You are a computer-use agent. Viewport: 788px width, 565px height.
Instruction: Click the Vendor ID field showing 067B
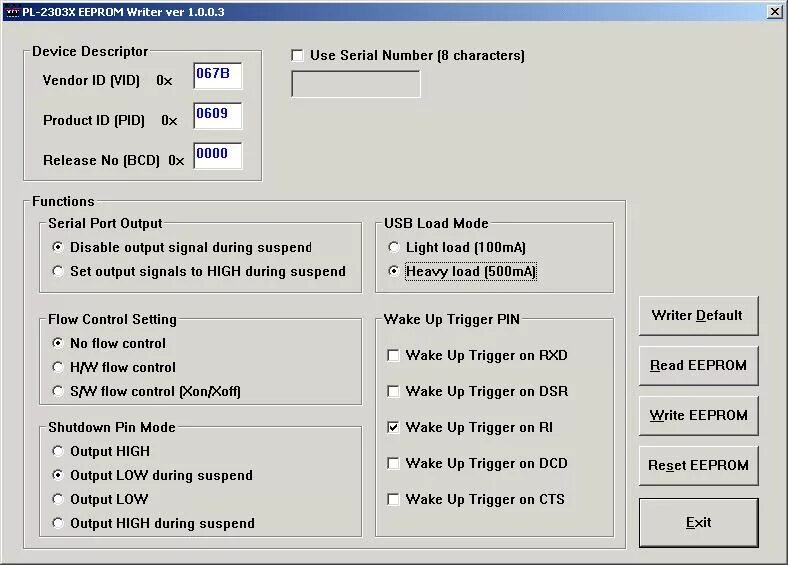point(218,76)
